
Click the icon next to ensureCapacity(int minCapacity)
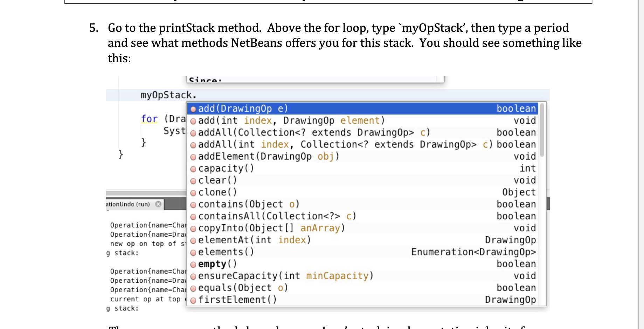click(193, 276)
